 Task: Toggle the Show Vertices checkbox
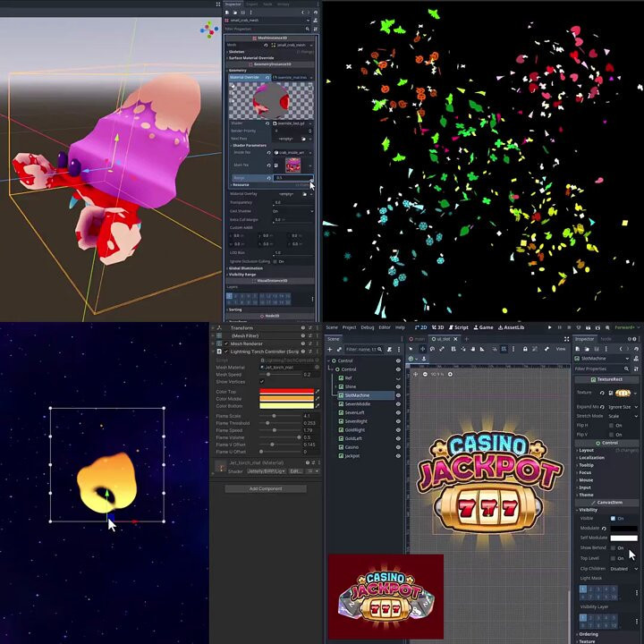(x=262, y=382)
